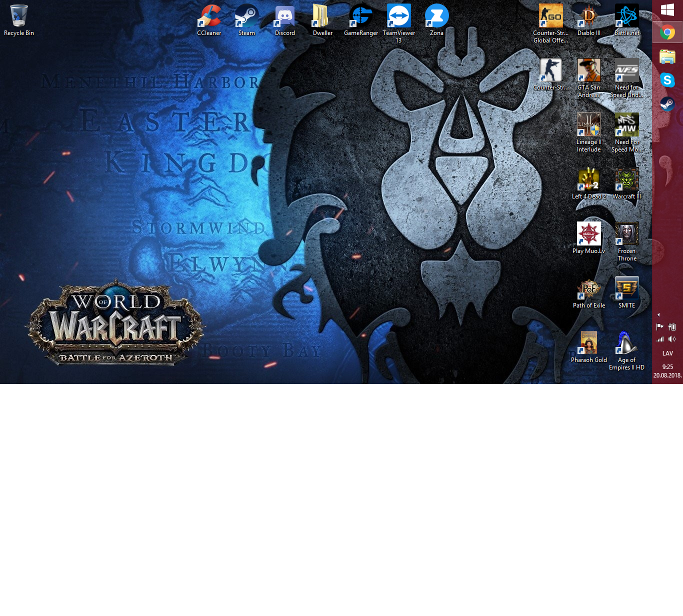Open the network signal tray icon
The image size is (683, 616).
[660, 339]
